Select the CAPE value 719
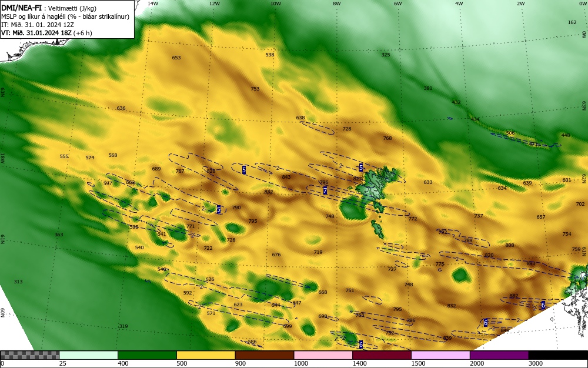This screenshot has width=588, height=368. click(318, 252)
